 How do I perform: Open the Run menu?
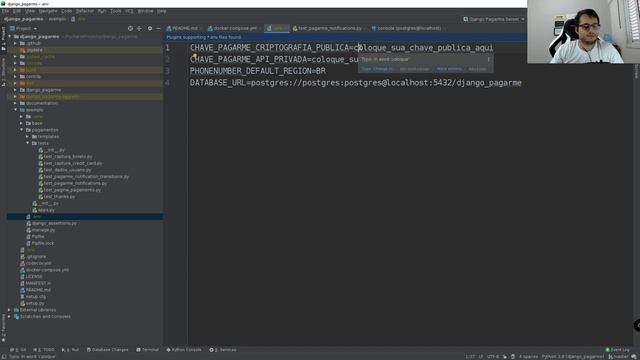102,11
